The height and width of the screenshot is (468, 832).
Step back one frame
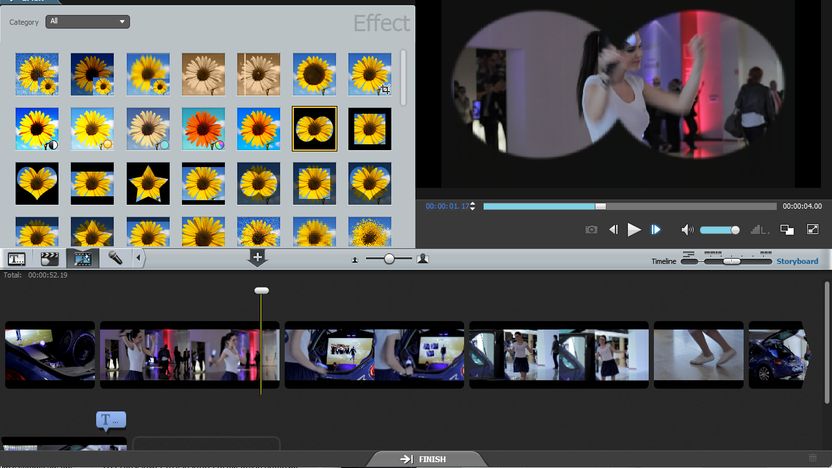tap(613, 230)
